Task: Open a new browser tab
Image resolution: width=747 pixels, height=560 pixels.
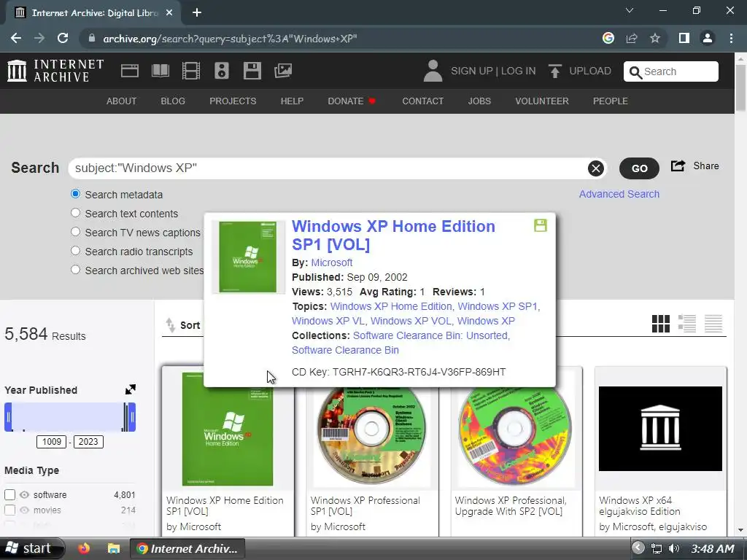Action: click(197, 13)
